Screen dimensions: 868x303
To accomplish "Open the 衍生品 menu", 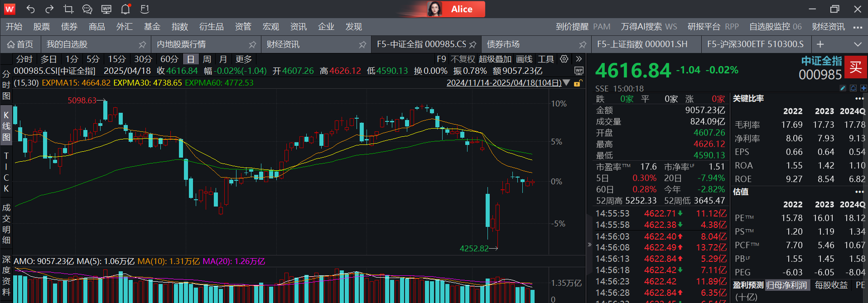I will tap(212, 27).
